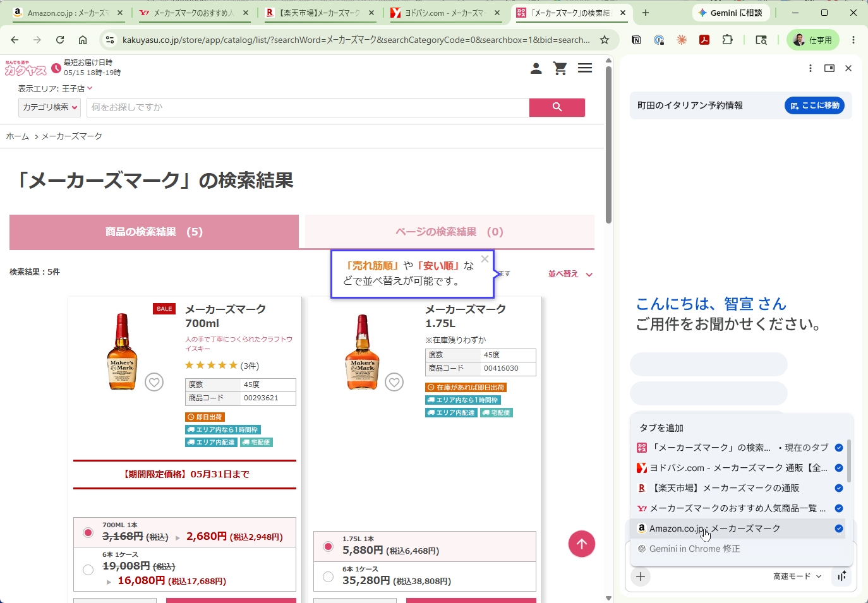868x603 pixels.
Task: Open the Gemini panel more-options dots
Action: 811,68
